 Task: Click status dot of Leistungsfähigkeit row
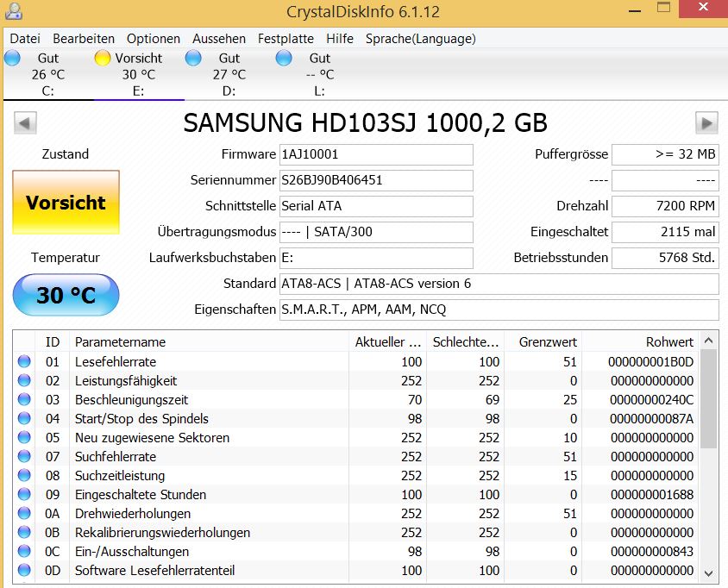(24, 380)
